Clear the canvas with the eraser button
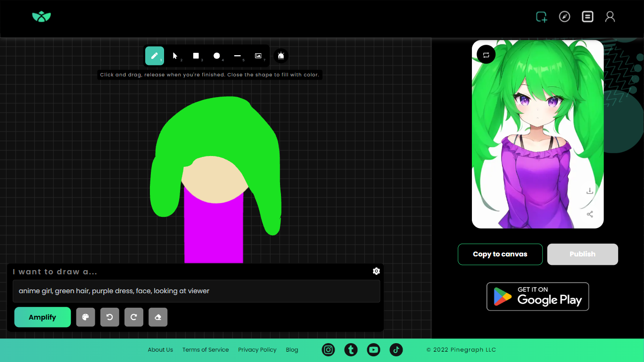Viewport: 644px width, 362px height. (x=158, y=317)
